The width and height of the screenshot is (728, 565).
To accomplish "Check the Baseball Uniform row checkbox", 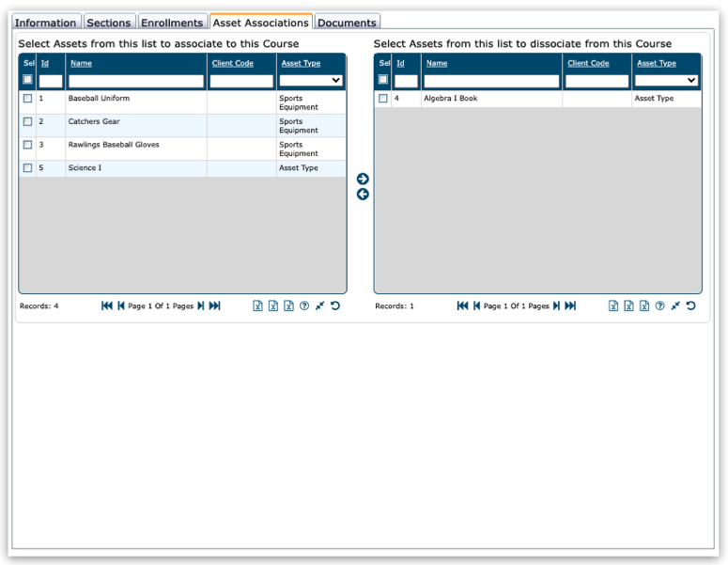I will (27, 99).
